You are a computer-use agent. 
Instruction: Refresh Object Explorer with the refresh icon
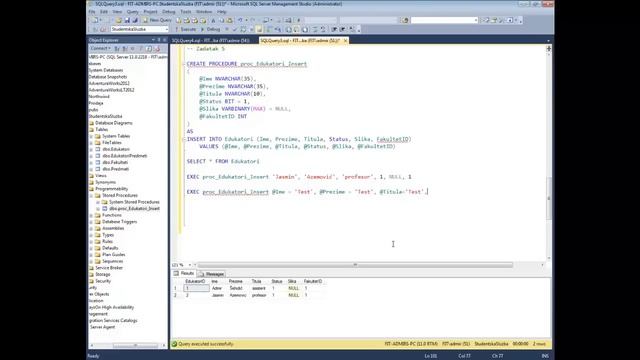pos(149,49)
